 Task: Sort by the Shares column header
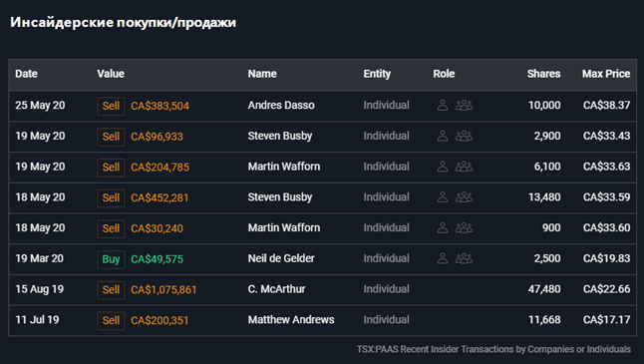point(543,74)
